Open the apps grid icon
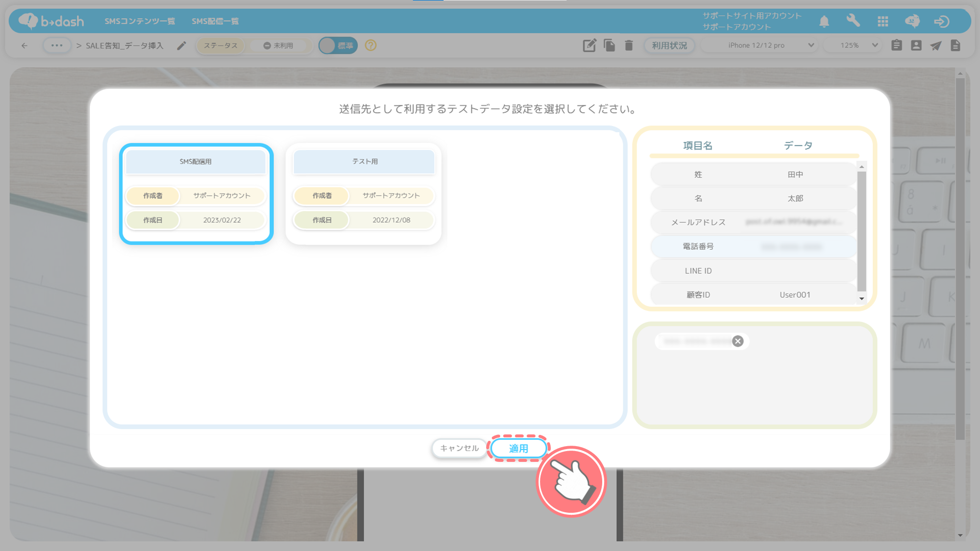The width and height of the screenshot is (980, 551). [883, 22]
